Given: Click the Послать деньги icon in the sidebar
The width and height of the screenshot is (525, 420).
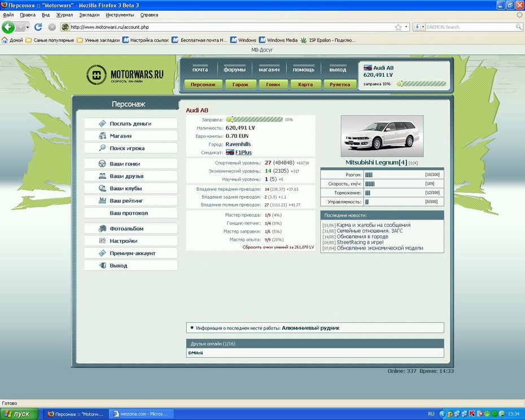Looking at the screenshot, I should [102, 124].
